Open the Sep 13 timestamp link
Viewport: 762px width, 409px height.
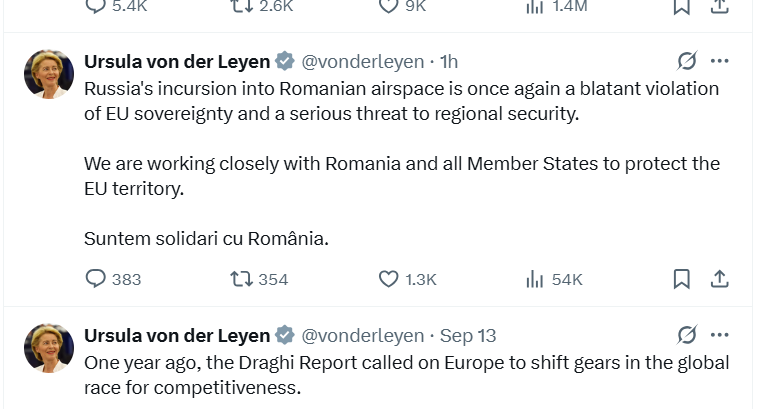coord(468,336)
